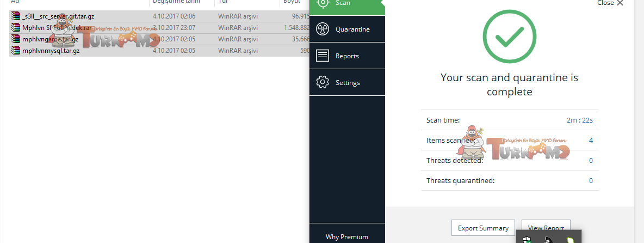Open Settings via the gear icon

tap(323, 83)
